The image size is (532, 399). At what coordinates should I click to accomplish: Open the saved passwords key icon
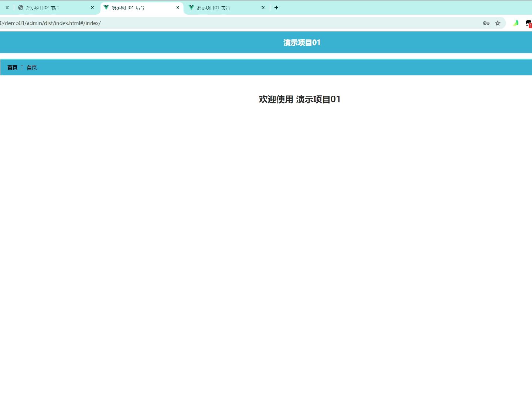[486, 23]
